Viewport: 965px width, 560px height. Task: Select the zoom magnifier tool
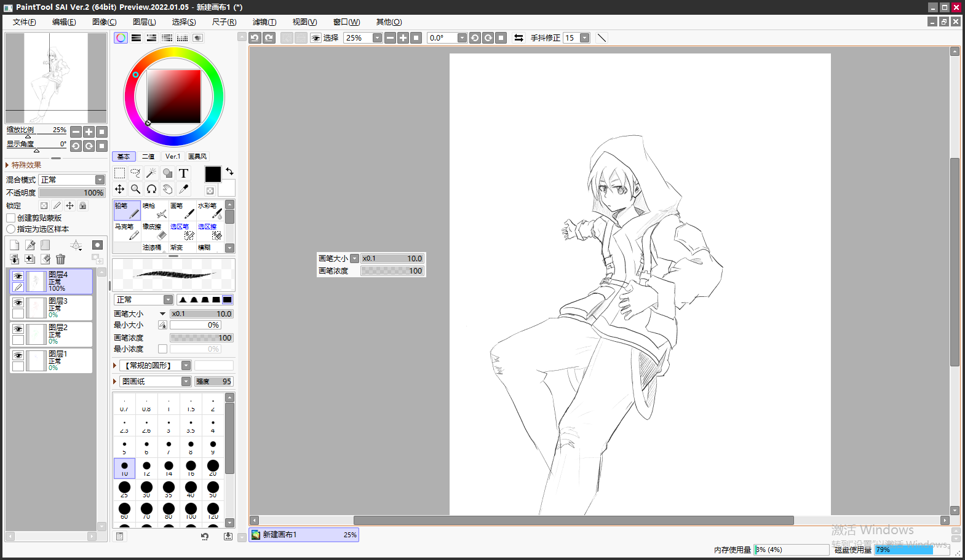click(135, 189)
